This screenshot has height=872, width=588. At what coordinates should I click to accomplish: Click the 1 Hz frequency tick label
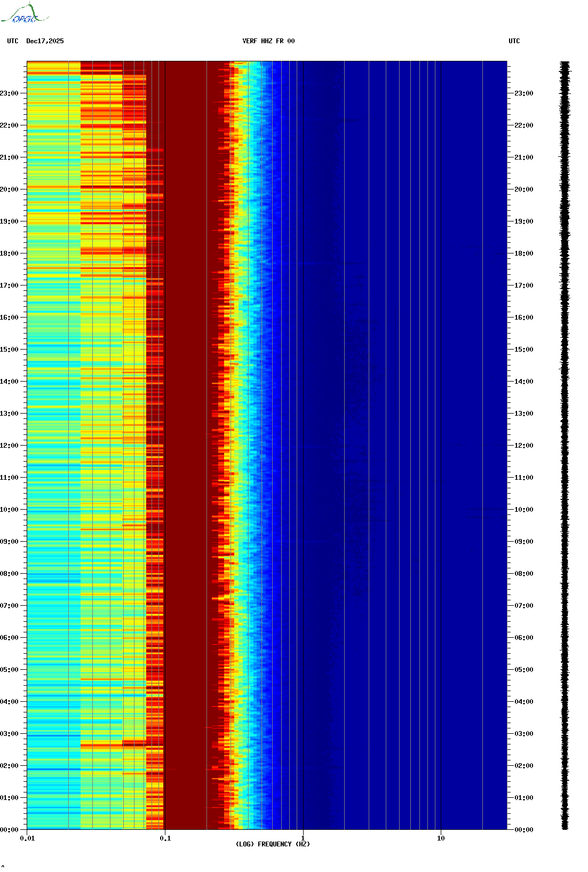tap(303, 838)
